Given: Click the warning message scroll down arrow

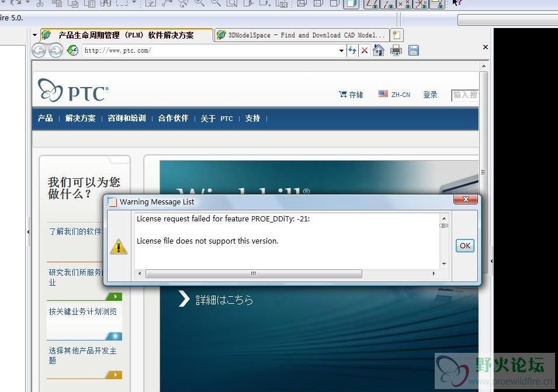Looking at the screenshot, I should coord(443,263).
